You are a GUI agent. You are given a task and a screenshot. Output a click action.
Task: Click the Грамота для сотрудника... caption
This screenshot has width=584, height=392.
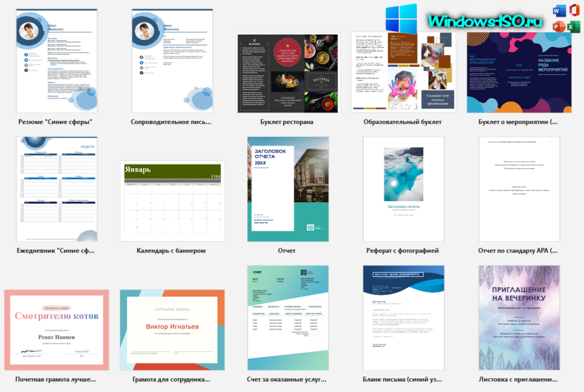click(171, 379)
